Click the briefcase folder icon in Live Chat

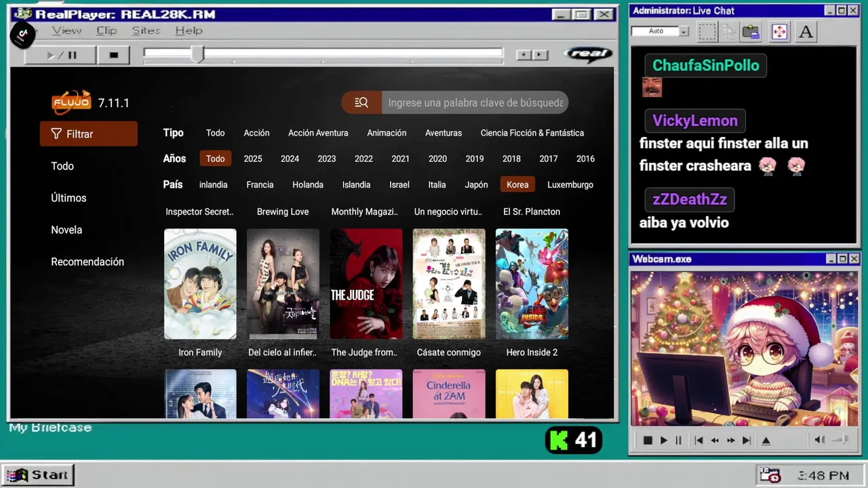click(x=751, y=31)
